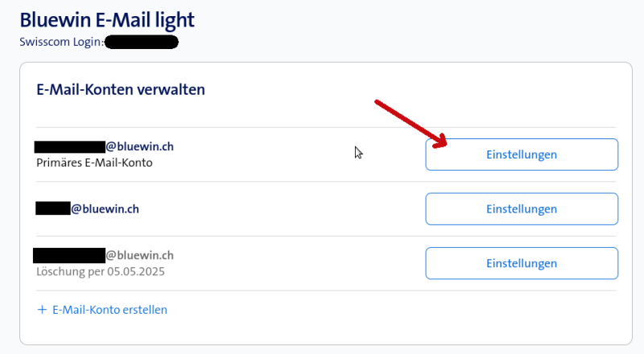Click the 'E-Mail-Konten verwalten' heading
The image size is (644, 354).
point(121,89)
